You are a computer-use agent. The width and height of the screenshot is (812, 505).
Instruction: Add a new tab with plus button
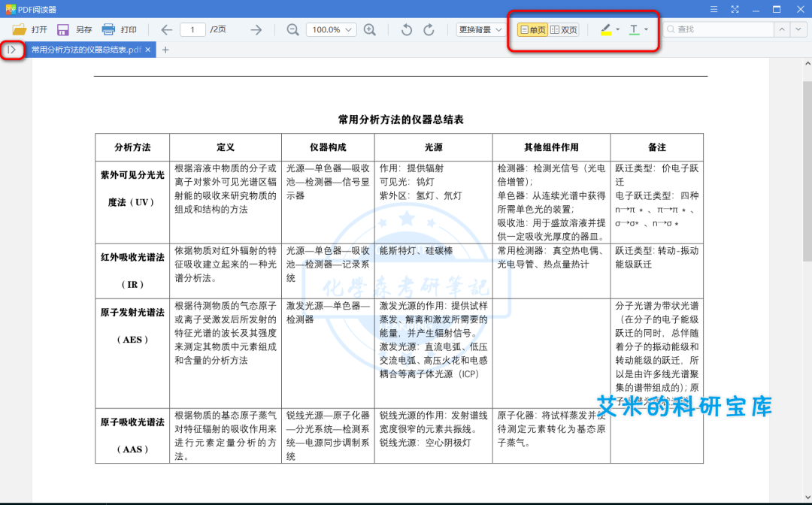165,50
